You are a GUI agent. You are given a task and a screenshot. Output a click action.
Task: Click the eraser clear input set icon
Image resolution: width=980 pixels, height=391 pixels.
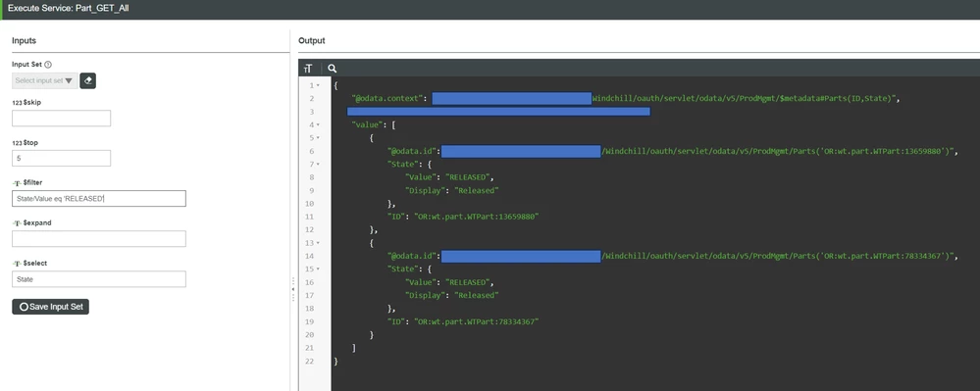(x=87, y=80)
